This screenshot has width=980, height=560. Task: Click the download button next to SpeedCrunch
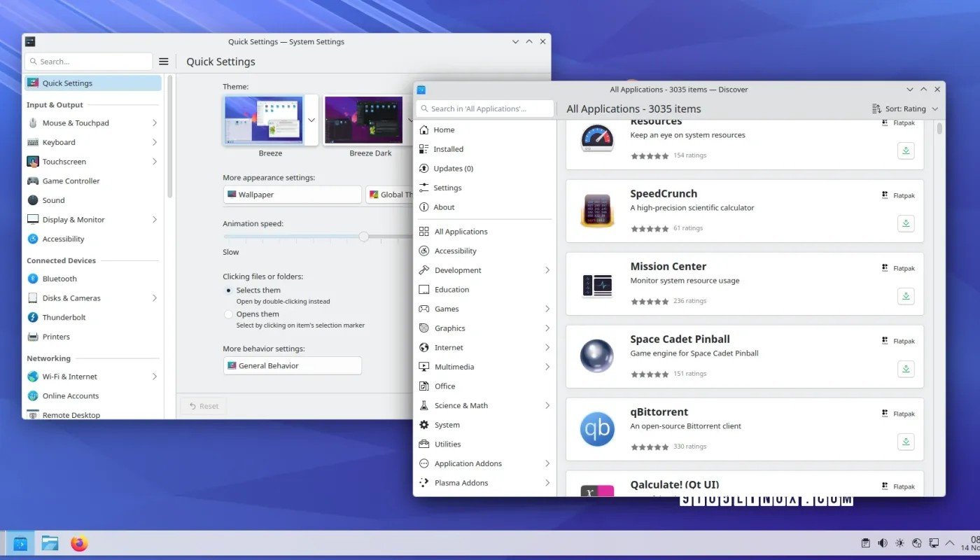coord(906,223)
